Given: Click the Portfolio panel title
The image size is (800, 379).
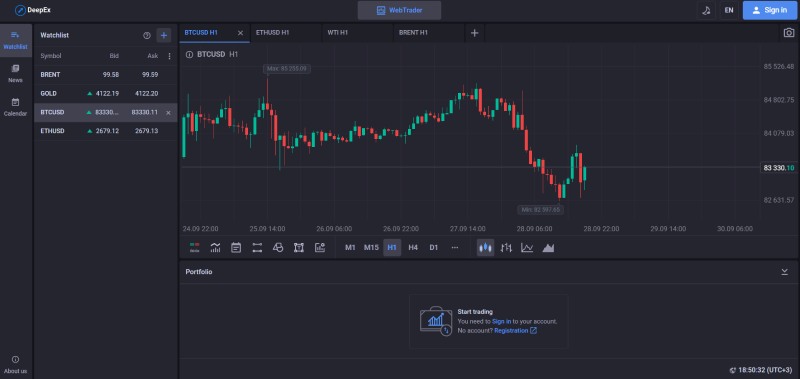Looking at the screenshot, I should pos(198,272).
